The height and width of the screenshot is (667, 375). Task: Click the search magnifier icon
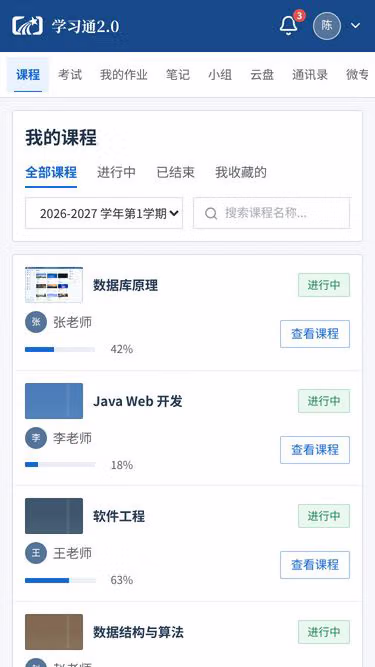point(211,213)
